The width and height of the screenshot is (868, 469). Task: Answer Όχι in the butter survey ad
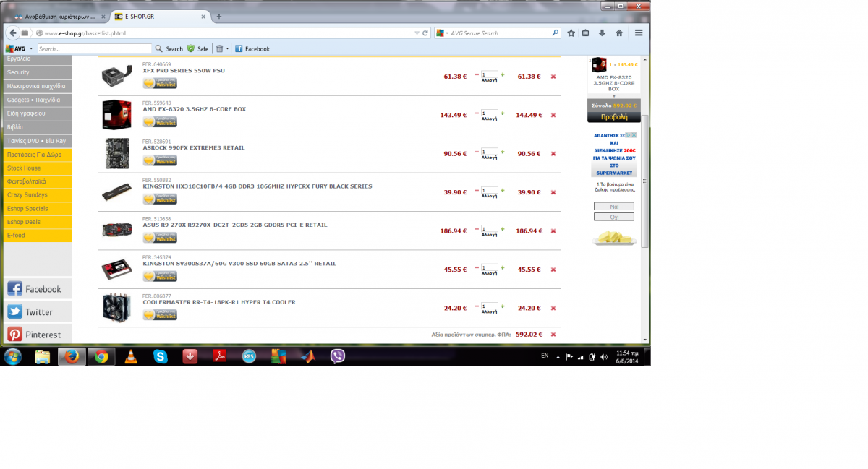(x=613, y=217)
